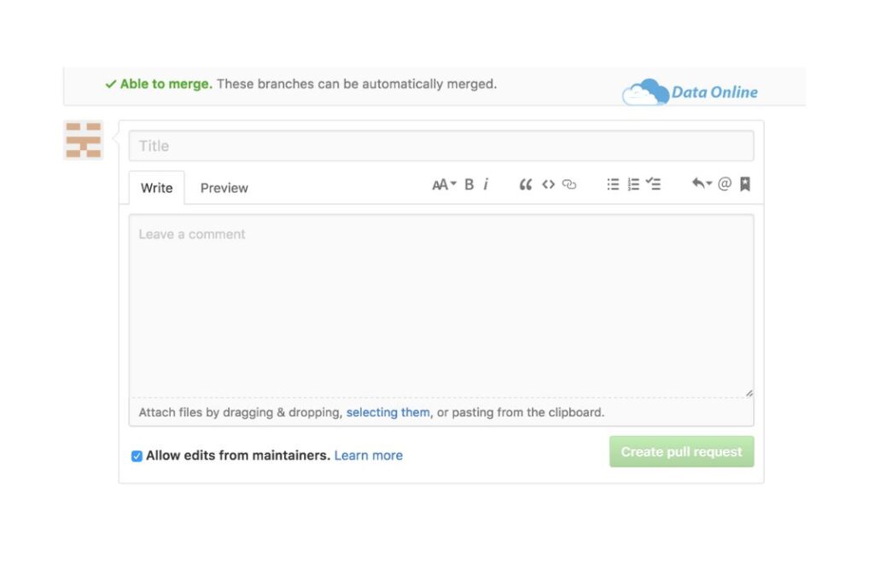Viewport: 874px width, 588px height.
Task: Toggle bold formatting
Action: [469, 184]
